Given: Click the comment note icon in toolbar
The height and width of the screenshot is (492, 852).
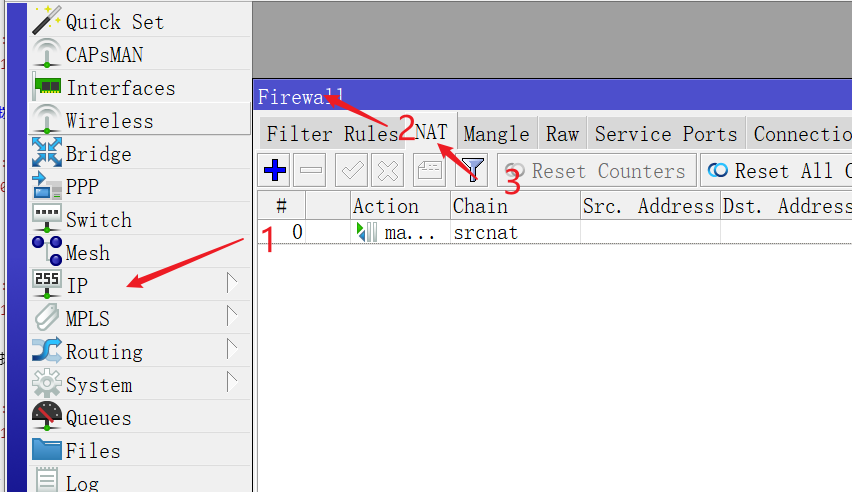Looking at the screenshot, I should coord(430,171).
